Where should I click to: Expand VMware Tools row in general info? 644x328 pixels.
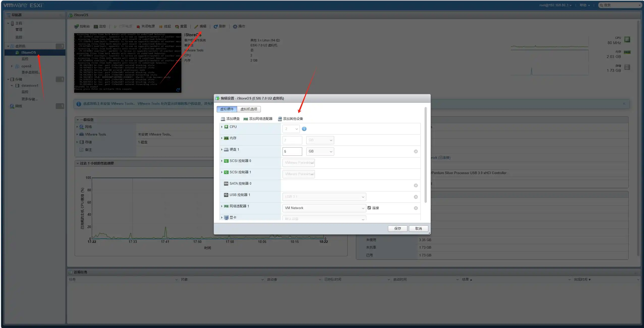point(77,134)
